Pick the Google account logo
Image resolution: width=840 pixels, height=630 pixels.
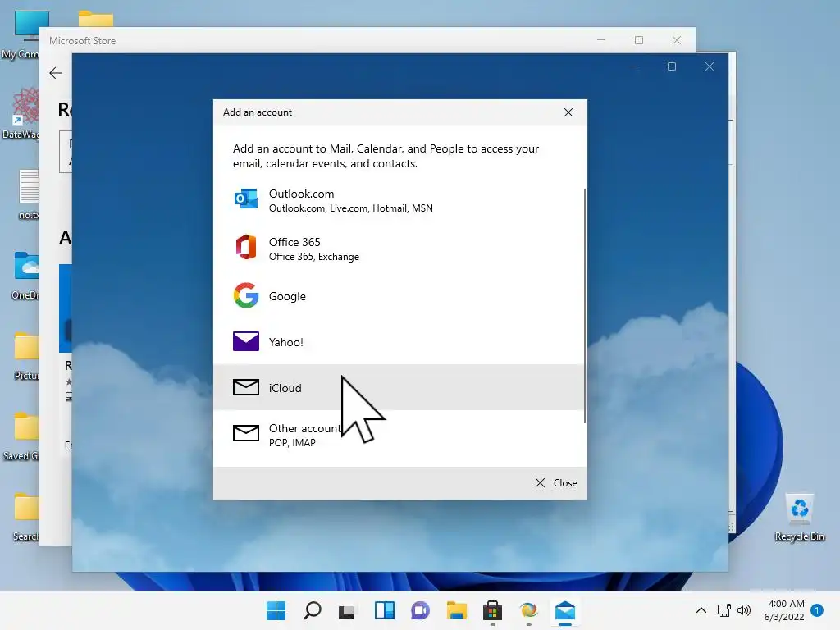(x=246, y=295)
